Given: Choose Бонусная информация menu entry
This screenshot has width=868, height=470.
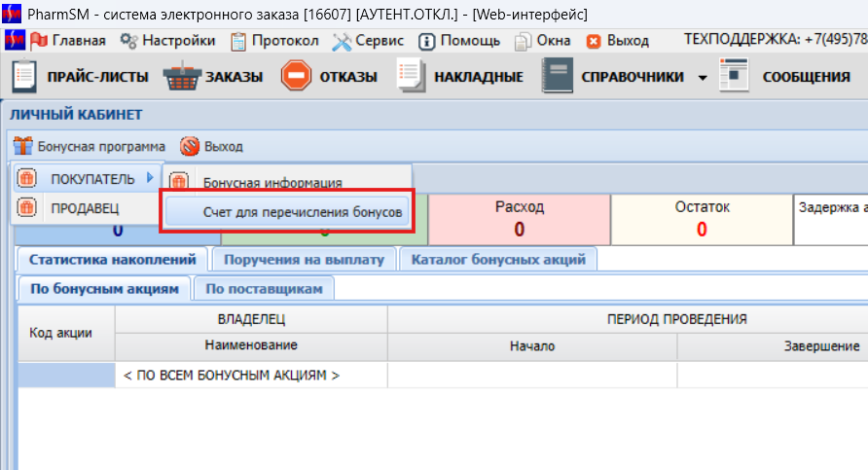Looking at the screenshot, I should point(272,182).
